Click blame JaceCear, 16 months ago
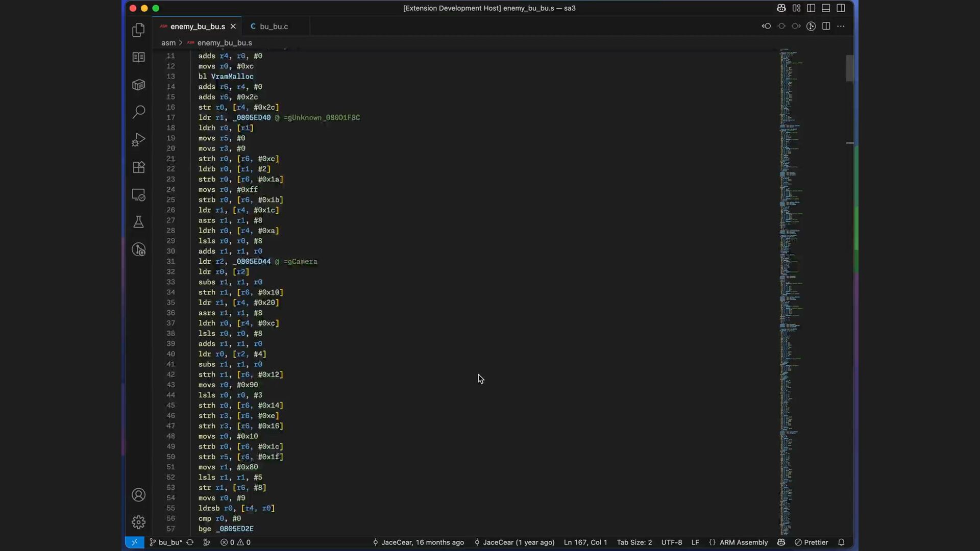Image resolution: width=980 pixels, height=551 pixels. click(x=418, y=542)
